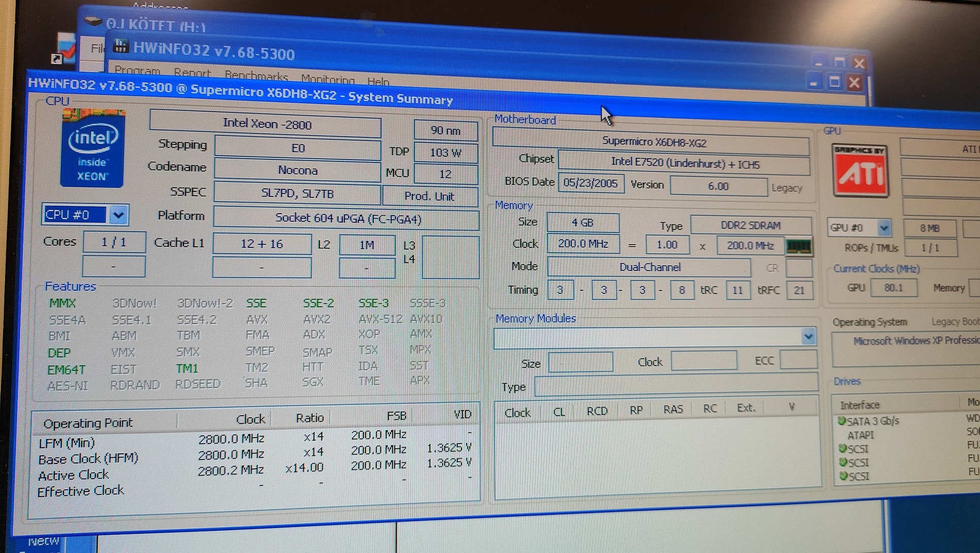Click the Clock column header in memory table
The image size is (980, 553).
[517, 413]
